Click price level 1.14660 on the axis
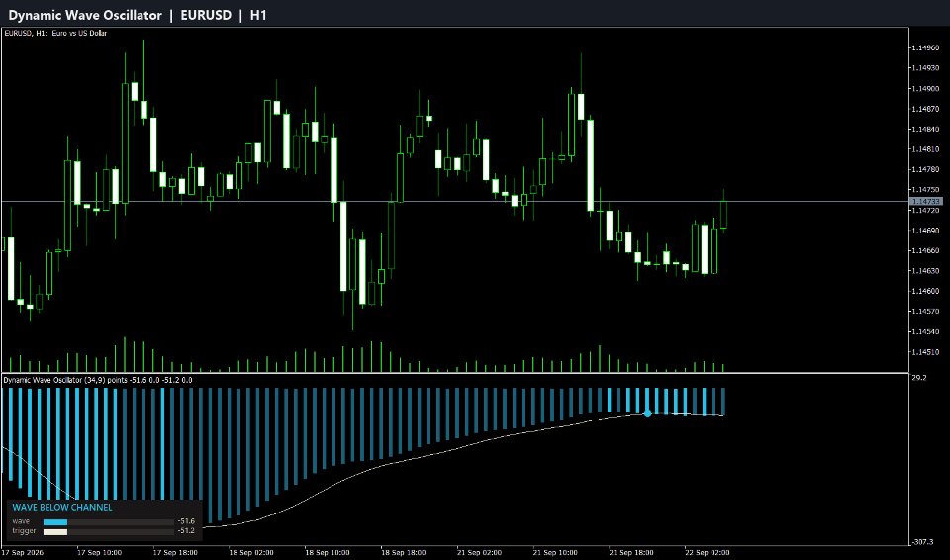950x560 pixels. click(925, 251)
